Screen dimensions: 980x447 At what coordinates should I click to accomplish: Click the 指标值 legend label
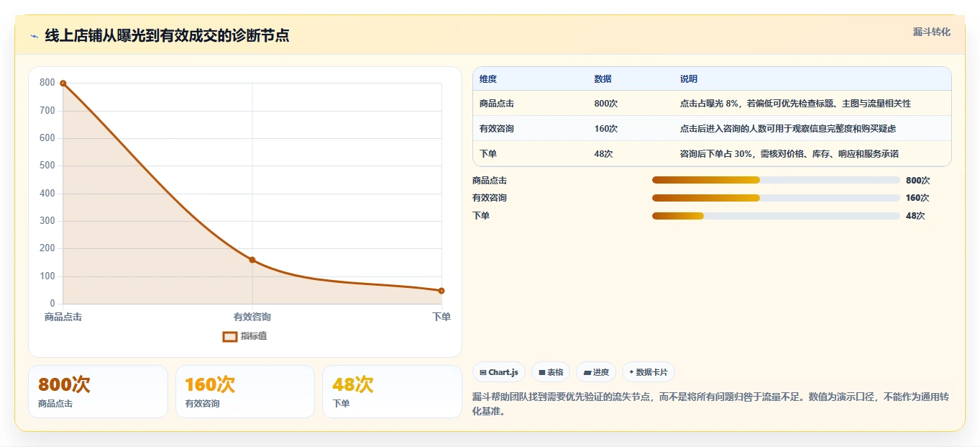pos(254,336)
